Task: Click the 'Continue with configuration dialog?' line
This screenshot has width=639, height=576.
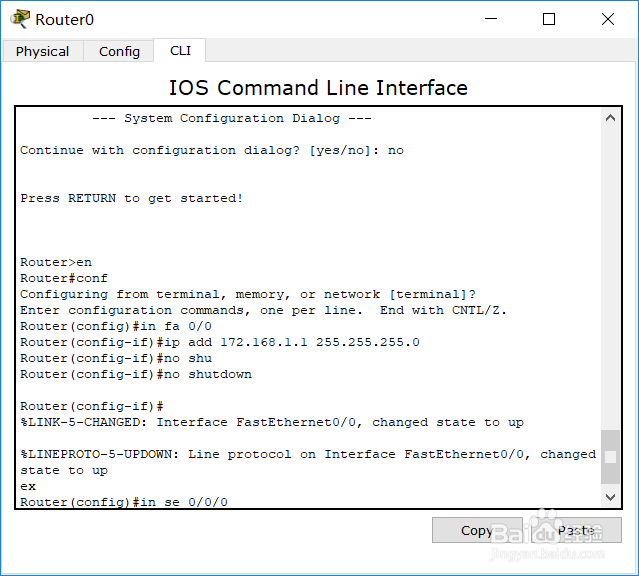Action: pyautogui.click(x=212, y=150)
